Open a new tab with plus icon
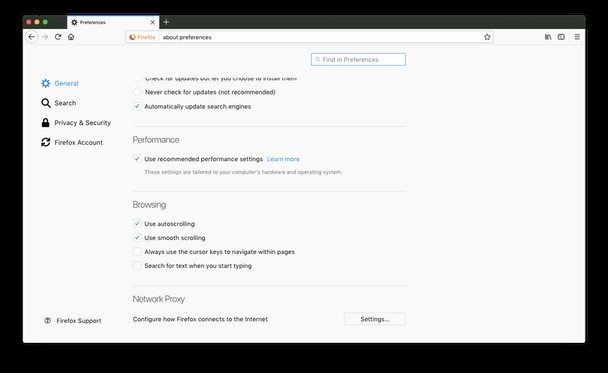 tap(166, 22)
